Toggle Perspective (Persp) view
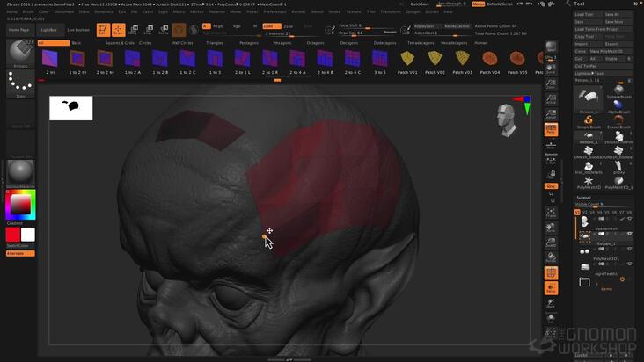The width and height of the screenshot is (644, 362). coord(551,129)
